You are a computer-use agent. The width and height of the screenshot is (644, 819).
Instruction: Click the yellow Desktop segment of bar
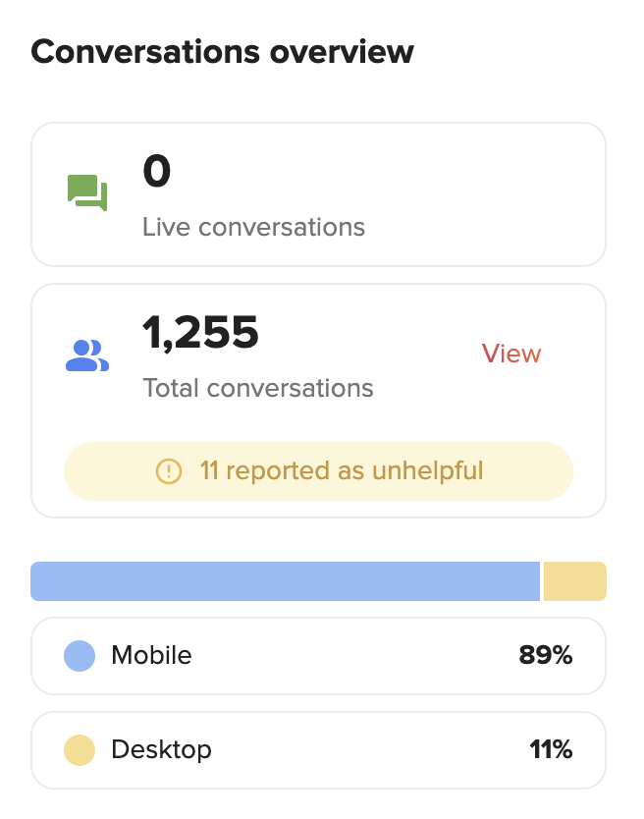(575, 581)
